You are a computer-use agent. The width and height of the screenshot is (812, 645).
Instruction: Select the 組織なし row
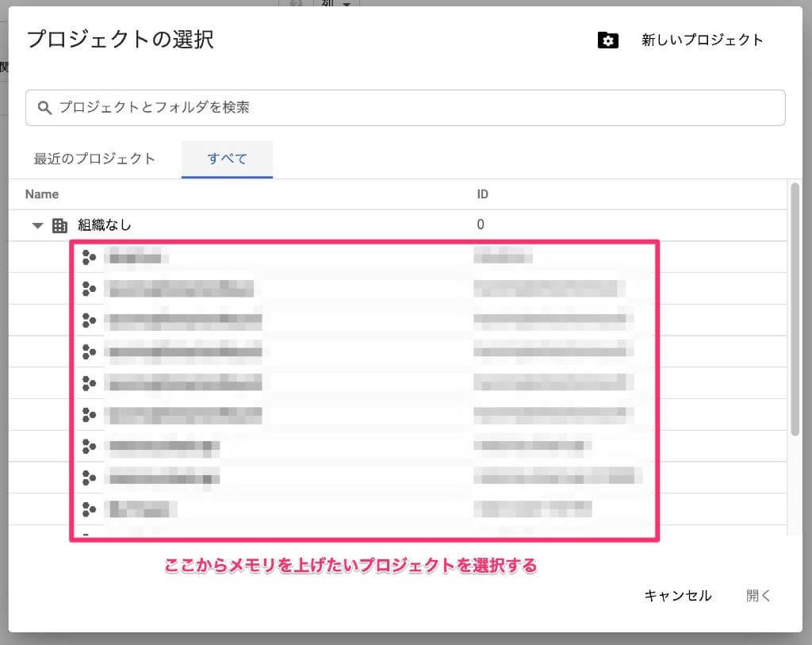(105, 225)
